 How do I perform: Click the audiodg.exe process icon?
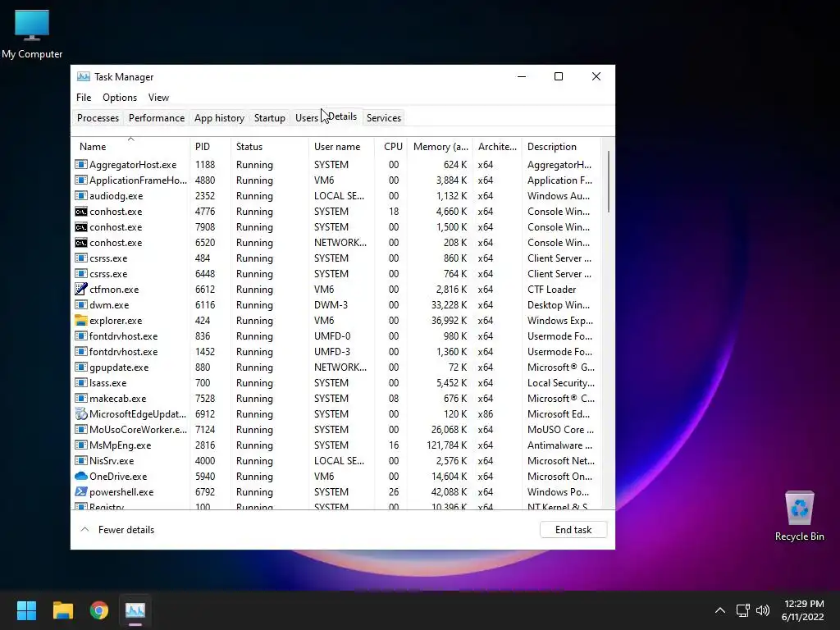tap(81, 196)
